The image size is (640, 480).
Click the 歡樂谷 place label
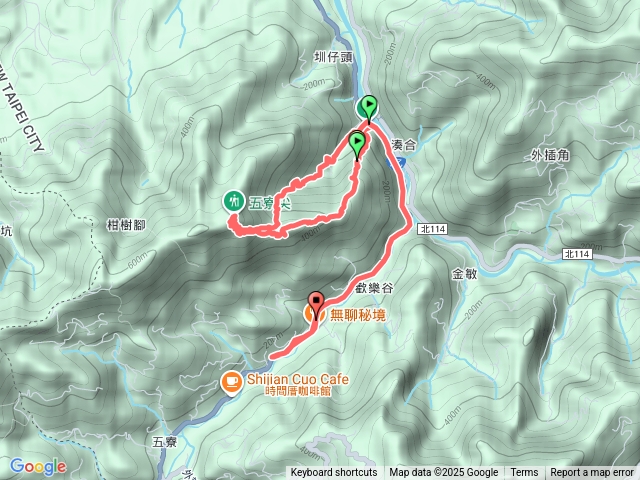pyautogui.click(x=374, y=288)
